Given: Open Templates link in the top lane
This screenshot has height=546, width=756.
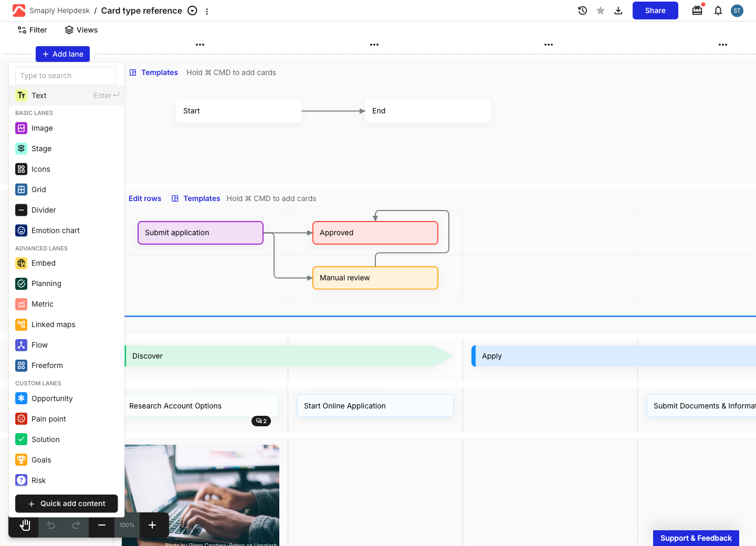Looking at the screenshot, I should 154,72.
